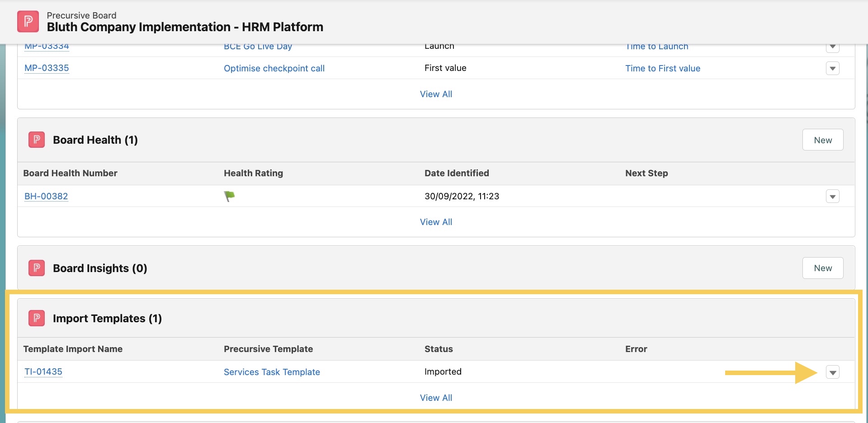Click New button in Board Insights
This screenshot has width=868, height=423.
tap(823, 268)
